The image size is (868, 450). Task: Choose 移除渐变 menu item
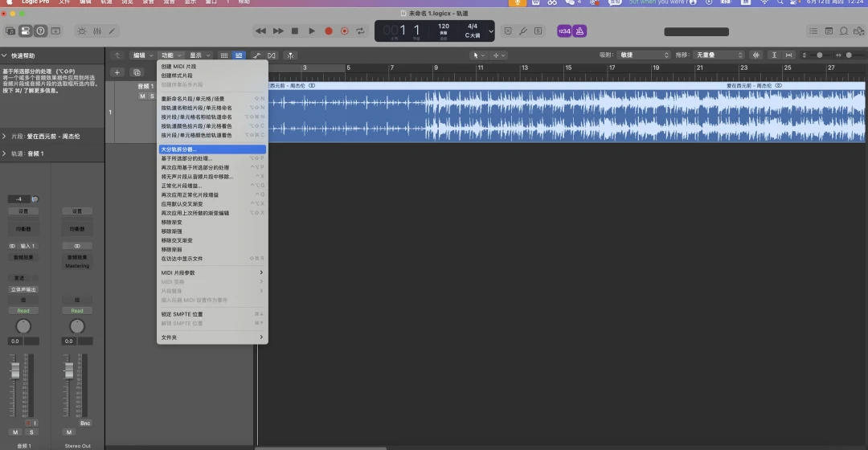click(212, 223)
